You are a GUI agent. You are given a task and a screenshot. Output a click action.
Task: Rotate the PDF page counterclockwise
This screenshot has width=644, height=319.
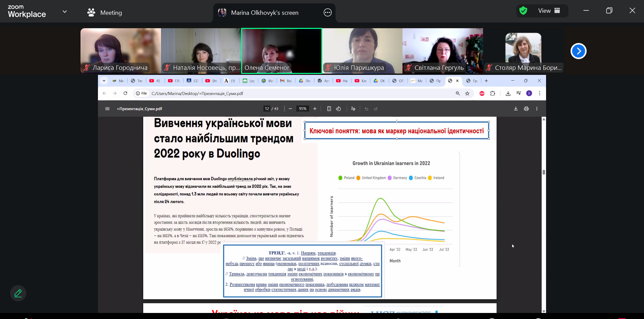[338, 109]
